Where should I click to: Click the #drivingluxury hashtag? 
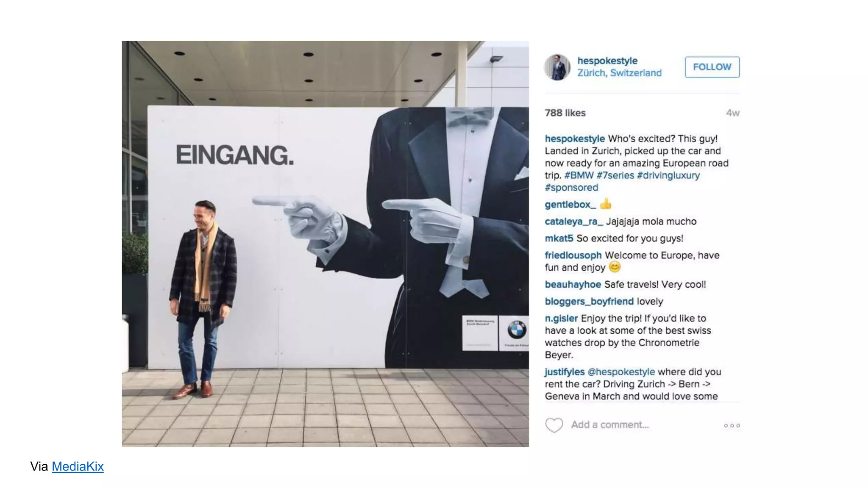tap(668, 175)
